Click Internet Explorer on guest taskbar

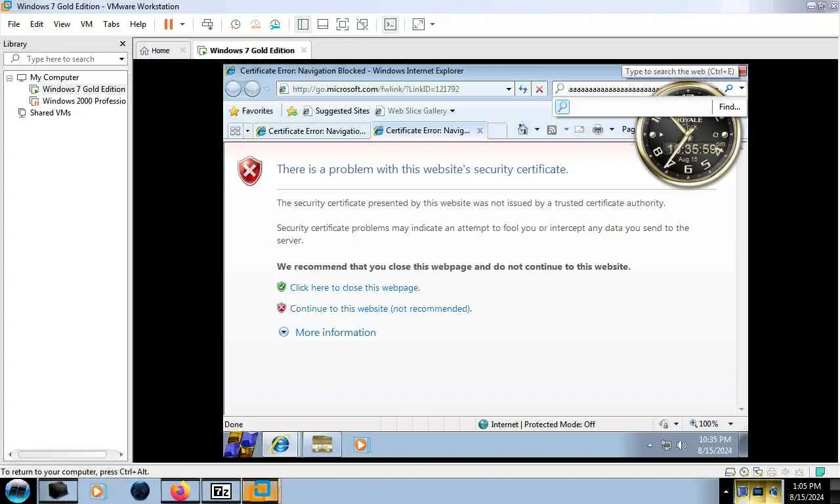(x=280, y=444)
